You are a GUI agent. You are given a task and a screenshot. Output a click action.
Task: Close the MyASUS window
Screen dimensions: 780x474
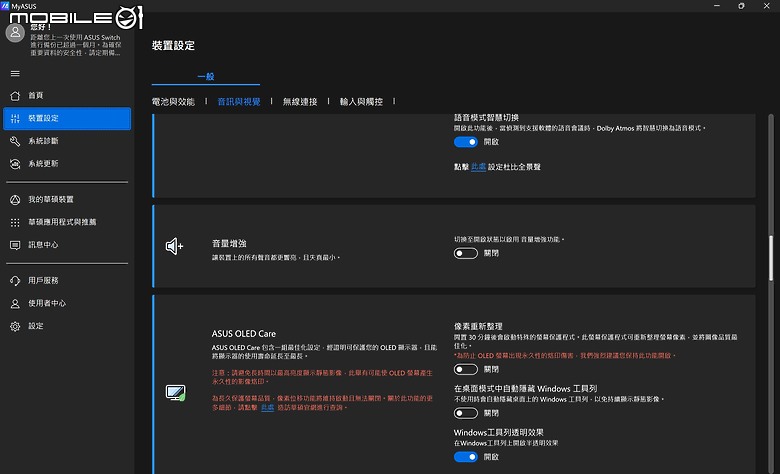point(767,6)
